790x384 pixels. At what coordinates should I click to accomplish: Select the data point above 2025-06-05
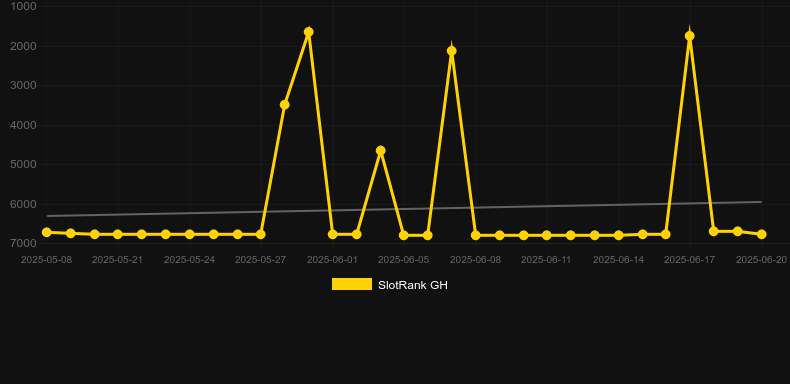pos(404,235)
